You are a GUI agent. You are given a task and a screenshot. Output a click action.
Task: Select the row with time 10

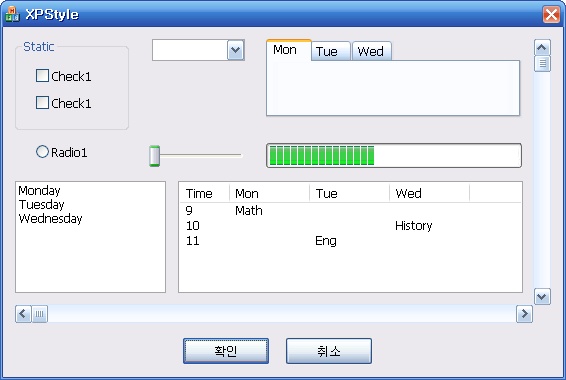pyautogui.click(x=350, y=226)
